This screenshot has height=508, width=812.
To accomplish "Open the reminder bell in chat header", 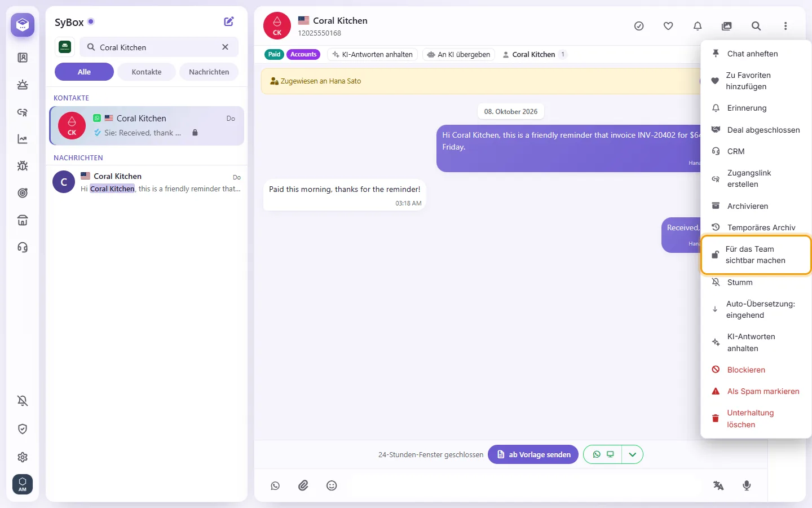I will point(698,26).
